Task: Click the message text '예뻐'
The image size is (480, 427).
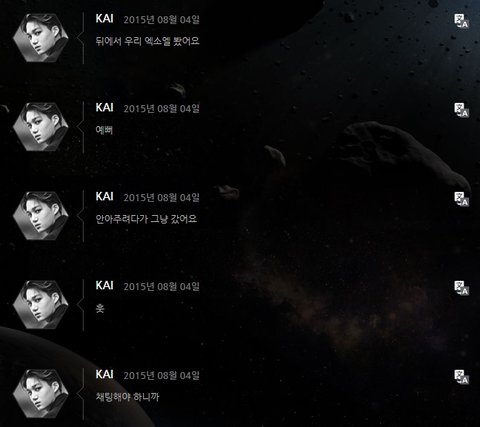Action: point(104,130)
